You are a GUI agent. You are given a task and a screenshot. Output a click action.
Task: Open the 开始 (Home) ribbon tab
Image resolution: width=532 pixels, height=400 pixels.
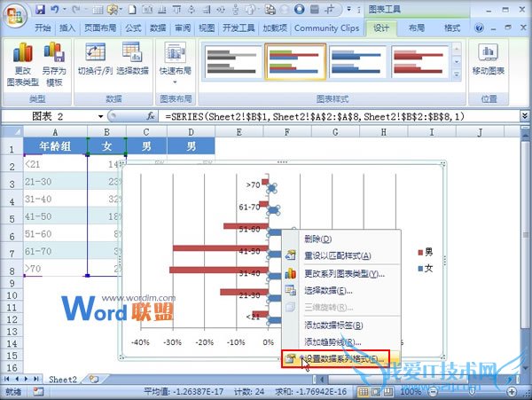(43, 28)
